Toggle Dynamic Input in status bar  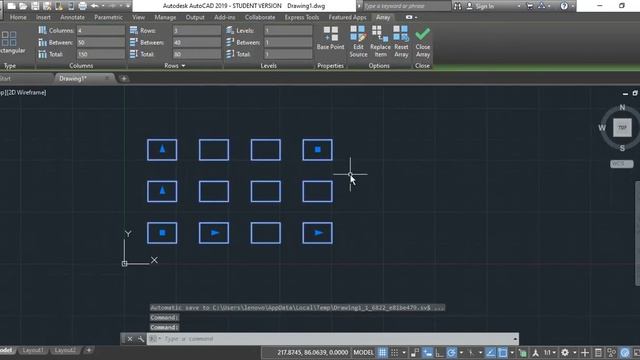tap(427, 352)
